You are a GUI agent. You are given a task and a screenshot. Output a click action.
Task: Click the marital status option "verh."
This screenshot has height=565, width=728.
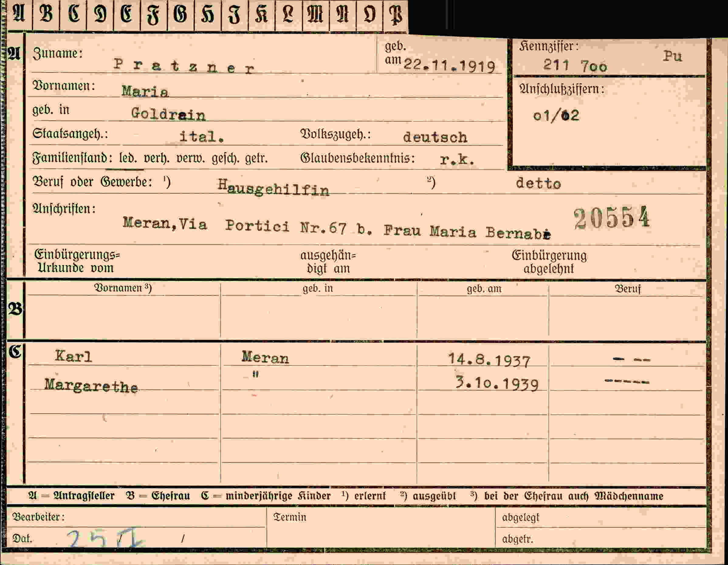tap(157, 158)
